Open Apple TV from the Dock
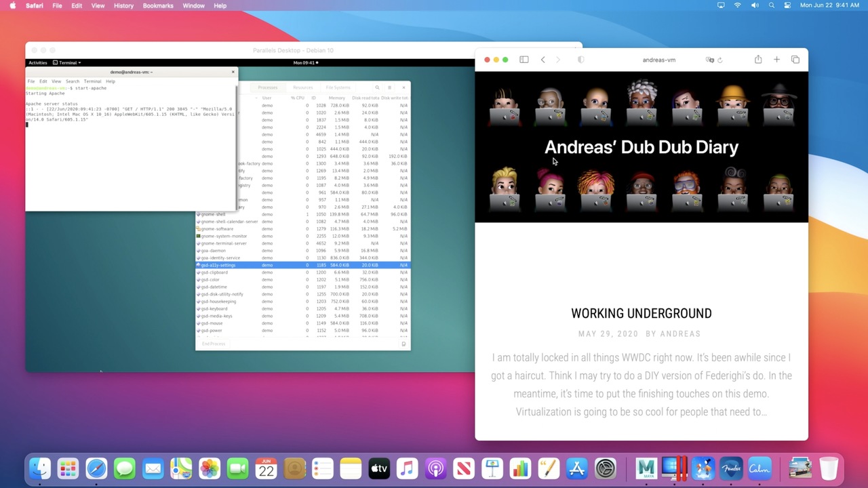The height and width of the screenshot is (488, 868). 379,468
